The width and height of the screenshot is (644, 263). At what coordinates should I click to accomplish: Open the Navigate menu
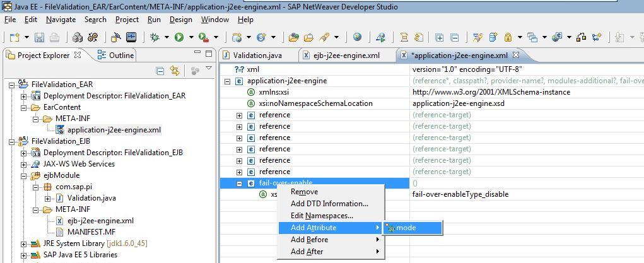(61, 20)
